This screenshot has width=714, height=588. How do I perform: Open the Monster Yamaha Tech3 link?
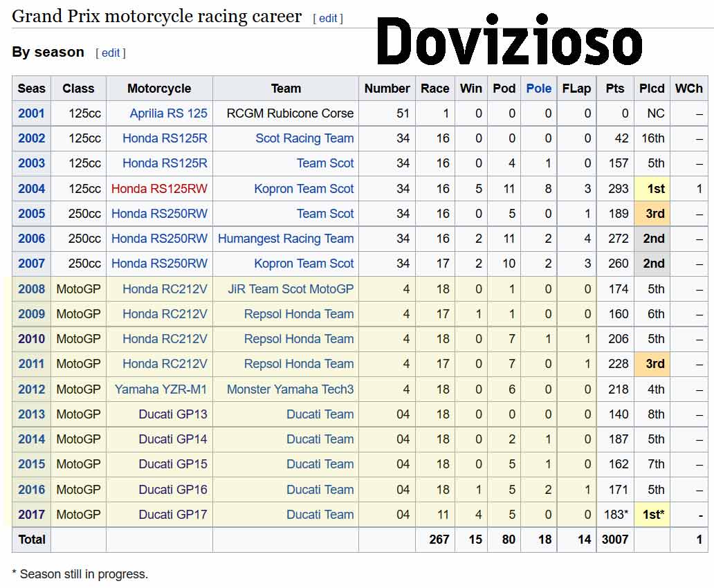point(290,389)
